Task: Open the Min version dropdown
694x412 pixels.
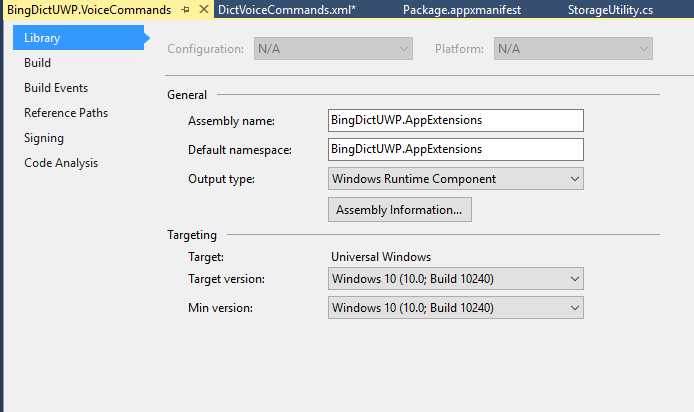Action: click(x=455, y=307)
